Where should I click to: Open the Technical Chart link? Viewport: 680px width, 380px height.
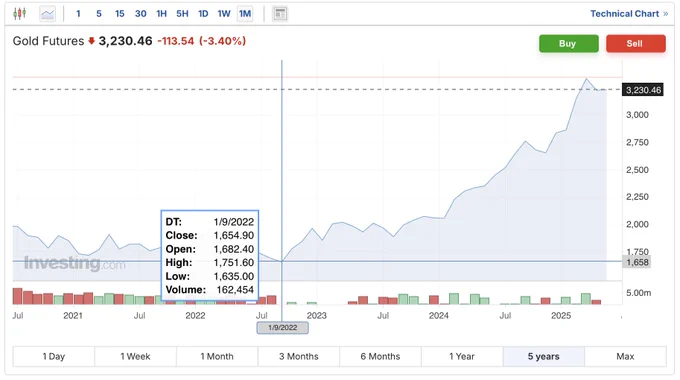pyautogui.click(x=629, y=14)
